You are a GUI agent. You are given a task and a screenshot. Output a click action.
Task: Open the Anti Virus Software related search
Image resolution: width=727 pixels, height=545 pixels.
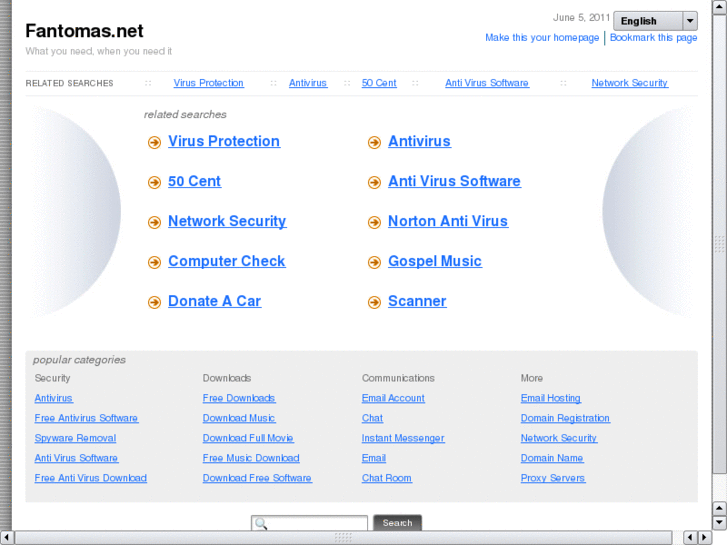[x=454, y=182]
